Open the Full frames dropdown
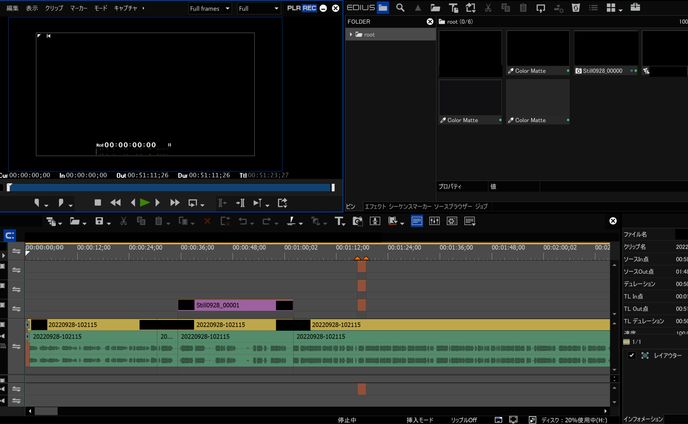Screen dimensions: 688x424 (209, 8)
